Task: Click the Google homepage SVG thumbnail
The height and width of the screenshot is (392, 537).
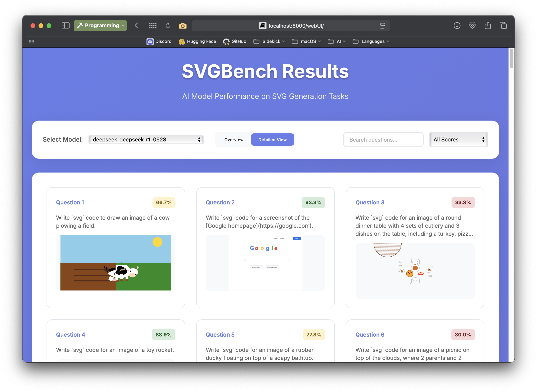Action: pyautogui.click(x=265, y=263)
